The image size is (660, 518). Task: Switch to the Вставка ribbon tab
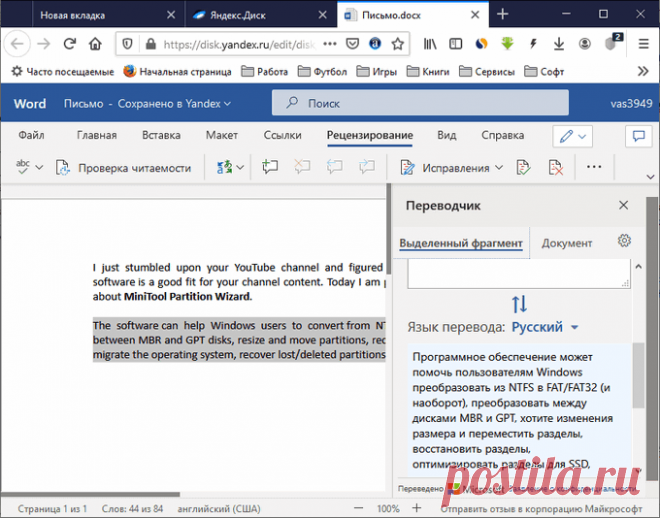pos(161,135)
